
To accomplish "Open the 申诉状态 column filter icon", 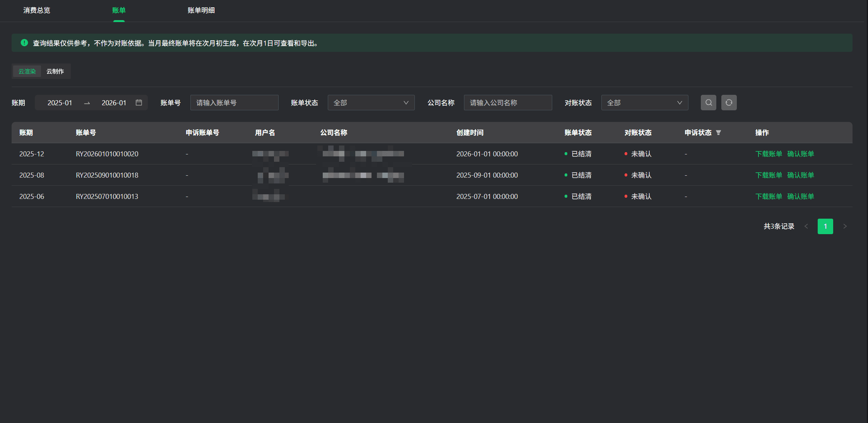I will pos(718,133).
